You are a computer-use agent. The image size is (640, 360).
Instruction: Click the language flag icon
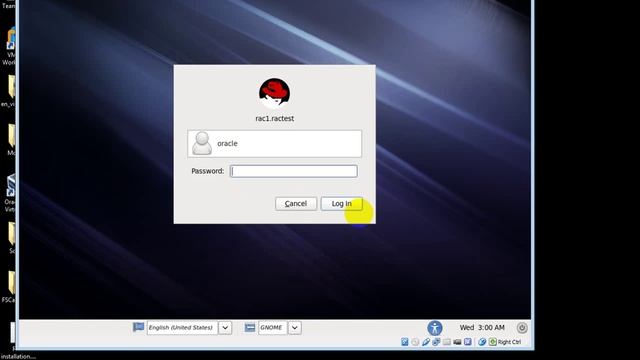(138, 327)
